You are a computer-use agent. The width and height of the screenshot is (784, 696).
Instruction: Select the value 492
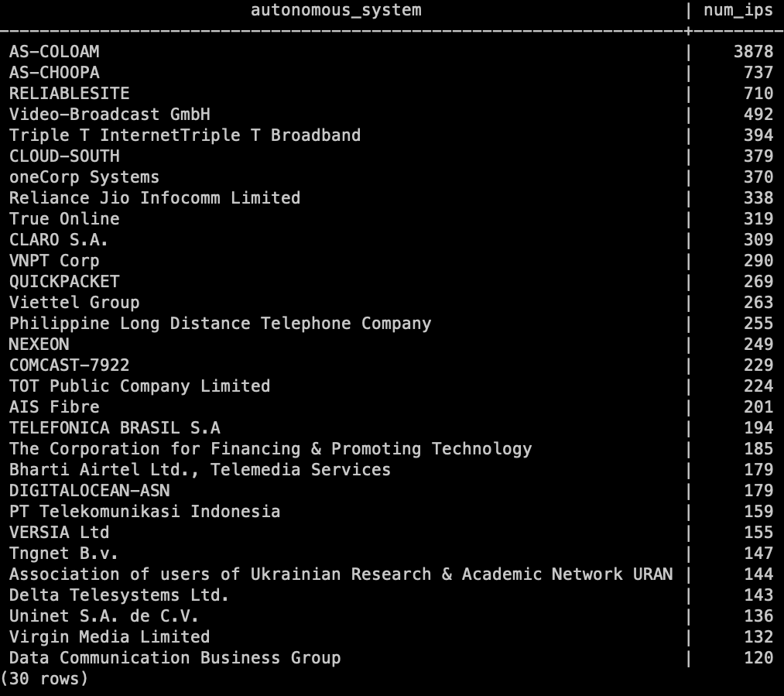[x=758, y=115]
